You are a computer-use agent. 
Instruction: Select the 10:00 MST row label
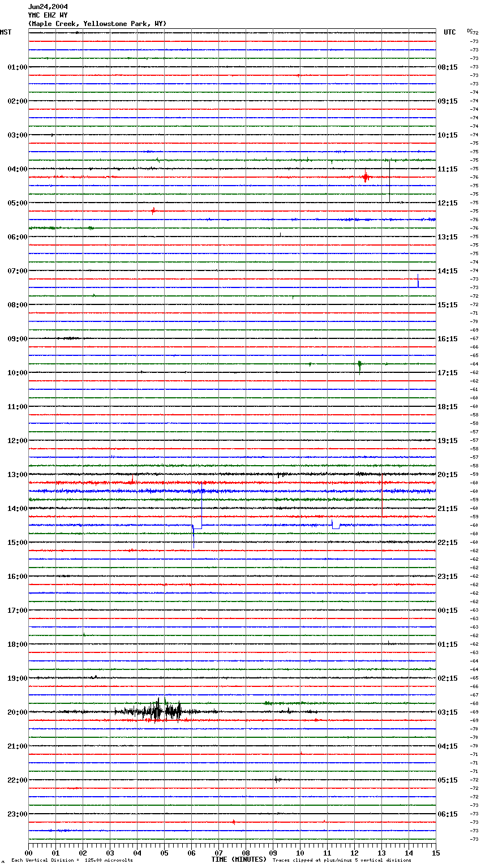point(17,373)
